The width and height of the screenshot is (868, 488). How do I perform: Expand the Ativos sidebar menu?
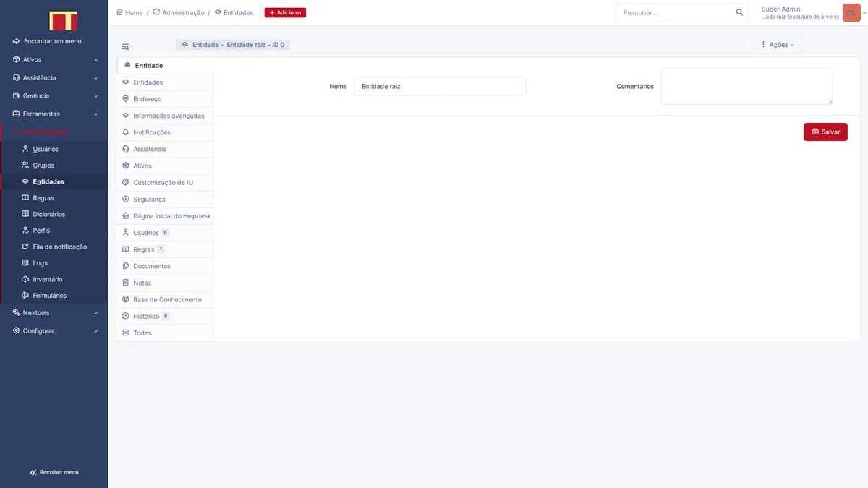[x=54, y=59]
